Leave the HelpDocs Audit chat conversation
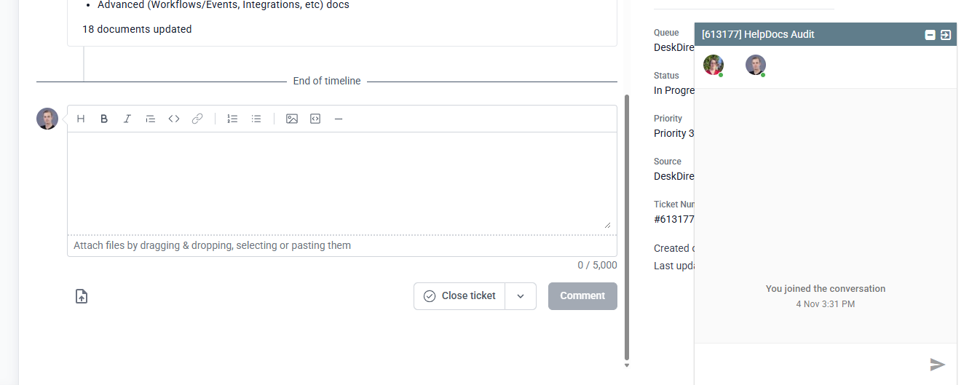 click(946, 35)
